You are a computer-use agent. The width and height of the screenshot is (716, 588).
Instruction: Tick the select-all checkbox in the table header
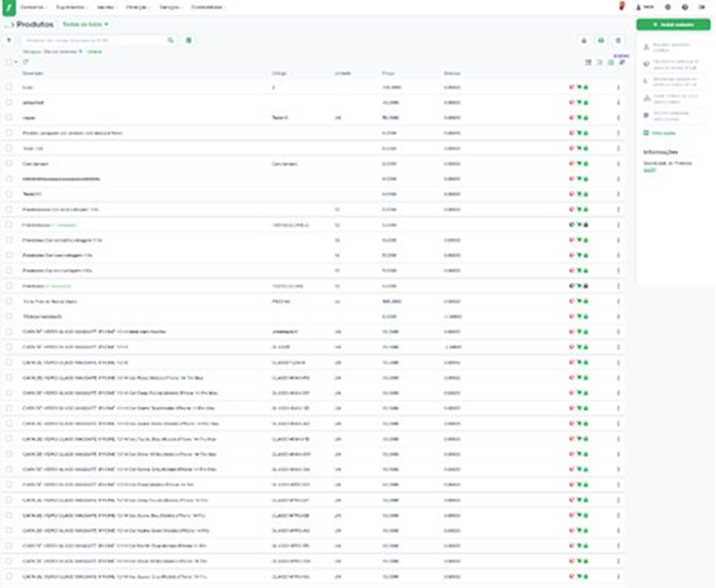[9, 62]
